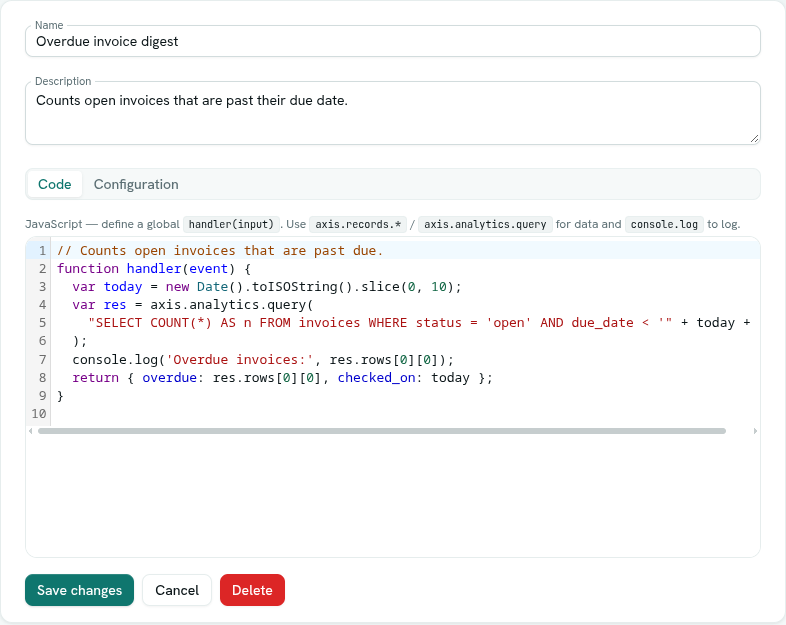
Task: Click the empty editor area below code
Action: [x=392, y=494]
